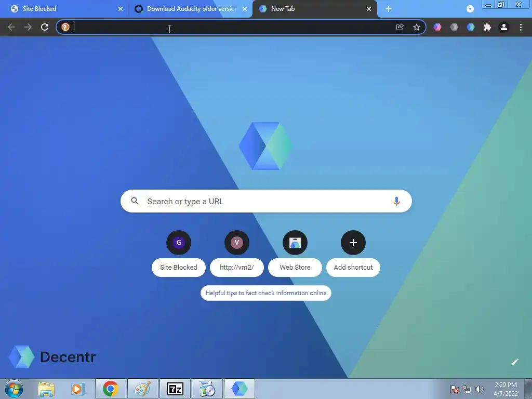Close the New Tab tab

(x=369, y=9)
